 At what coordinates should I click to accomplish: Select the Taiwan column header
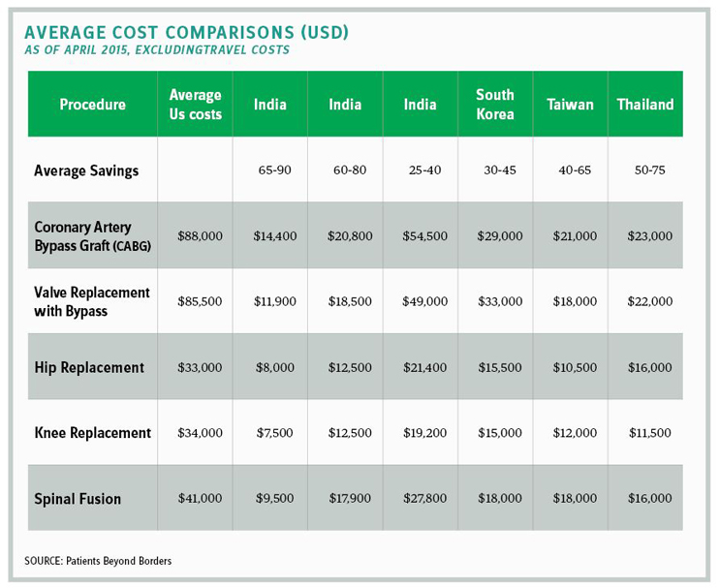[x=570, y=105]
